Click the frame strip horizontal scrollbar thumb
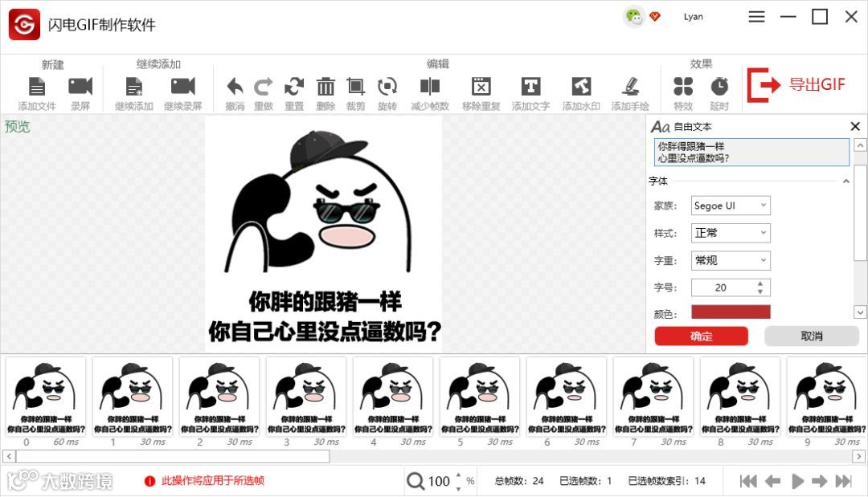Screen dimensions: 868x497 tap(173, 457)
